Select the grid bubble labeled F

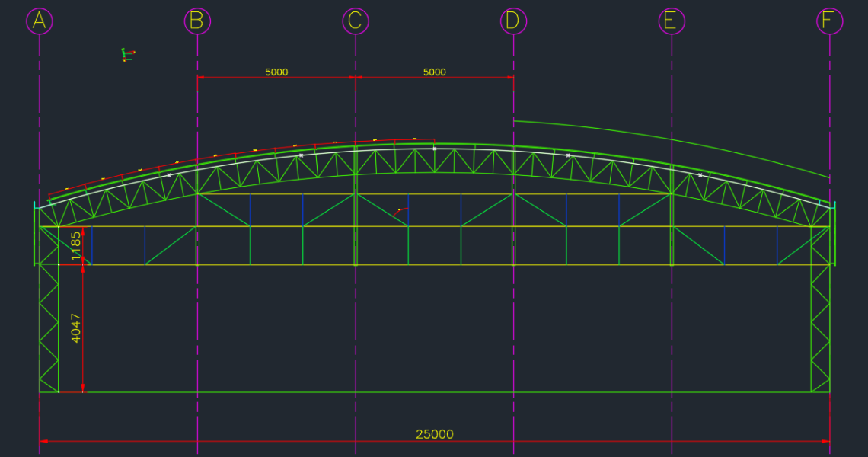click(x=829, y=21)
